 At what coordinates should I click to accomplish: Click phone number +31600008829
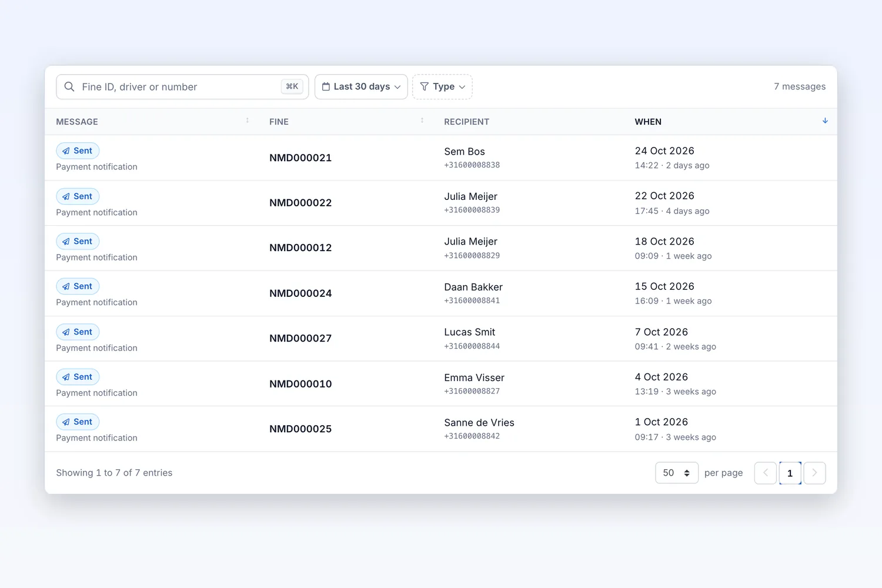472,255
